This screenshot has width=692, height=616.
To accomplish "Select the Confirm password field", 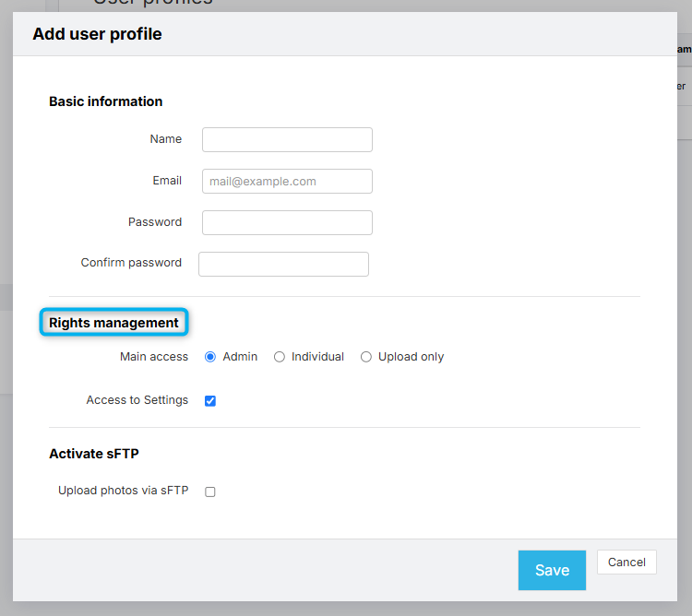I will (x=284, y=264).
